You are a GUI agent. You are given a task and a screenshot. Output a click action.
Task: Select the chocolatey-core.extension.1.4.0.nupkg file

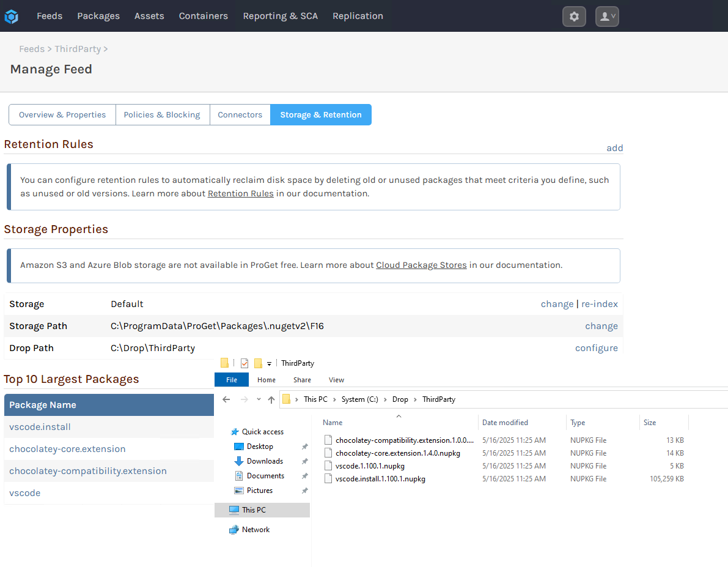tap(392, 453)
